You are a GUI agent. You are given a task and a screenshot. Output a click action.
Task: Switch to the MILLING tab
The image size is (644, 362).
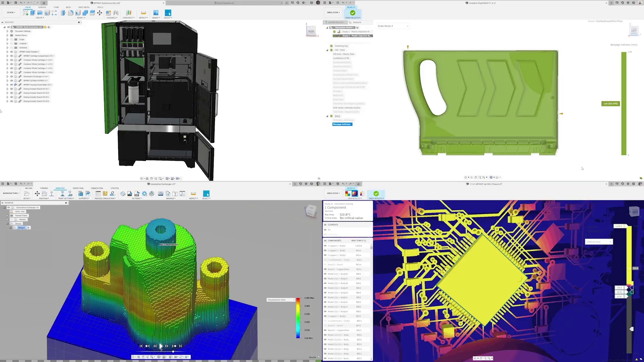coord(29,188)
